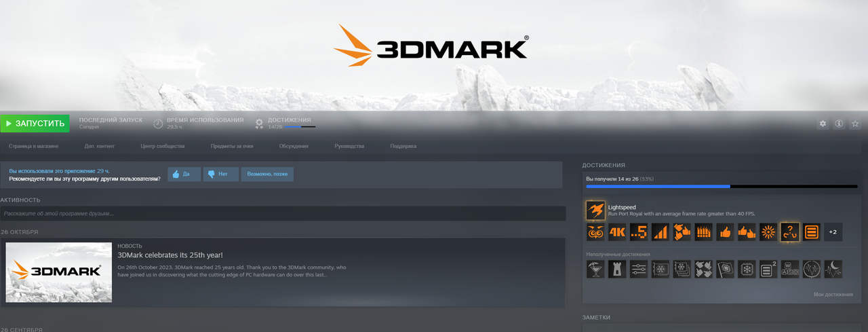
Task: Select the locked sliders achievement icon
Action: point(639,269)
